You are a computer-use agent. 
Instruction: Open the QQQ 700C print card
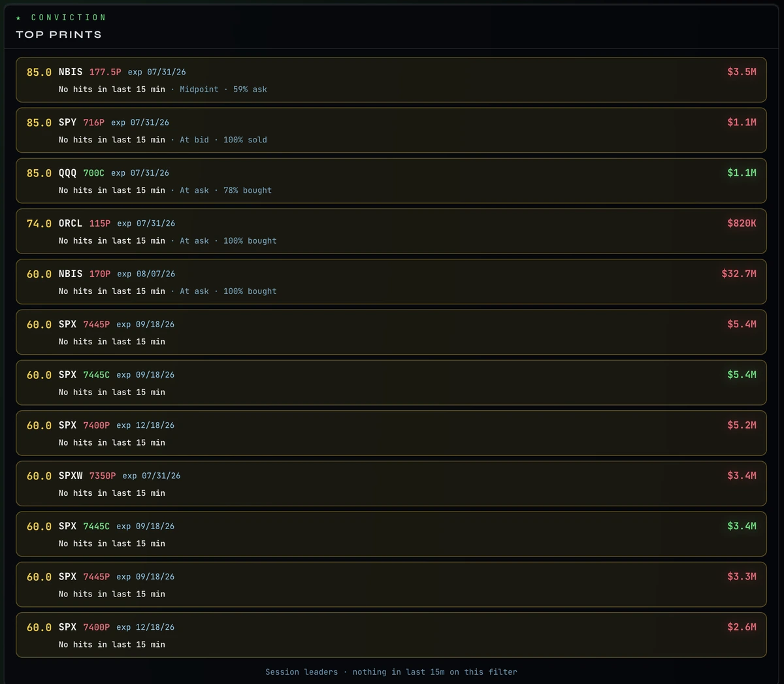point(391,180)
